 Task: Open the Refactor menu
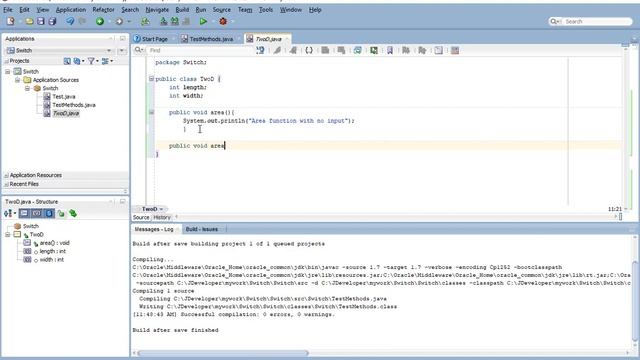pyautogui.click(x=103, y=9)
